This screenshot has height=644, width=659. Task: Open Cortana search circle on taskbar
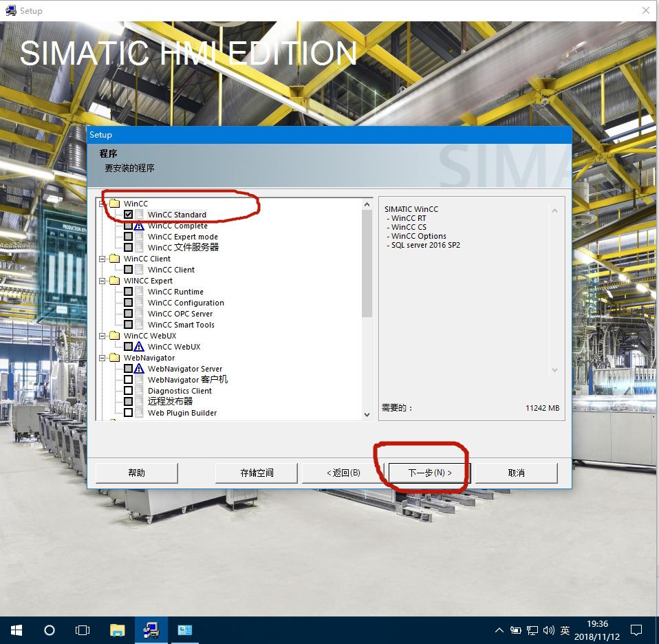[50, 630]
